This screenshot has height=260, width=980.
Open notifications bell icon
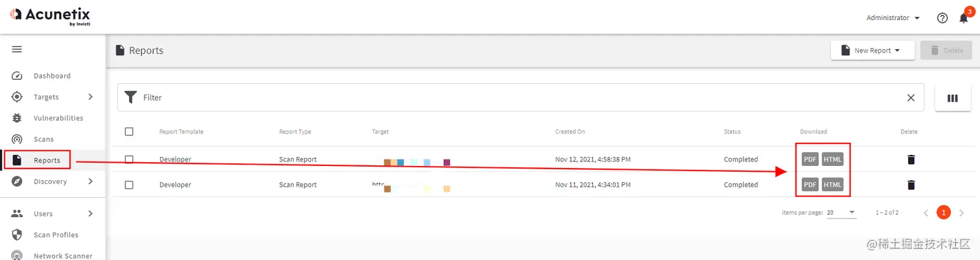coord(964,18)
